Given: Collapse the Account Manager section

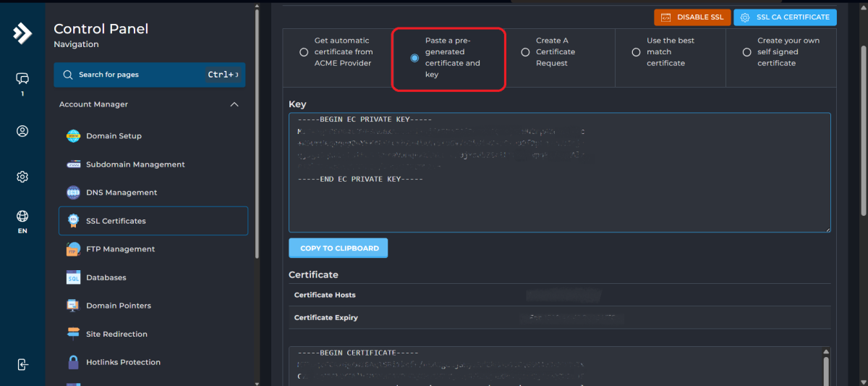Looking at the screenshot, I should pos(234,104).
